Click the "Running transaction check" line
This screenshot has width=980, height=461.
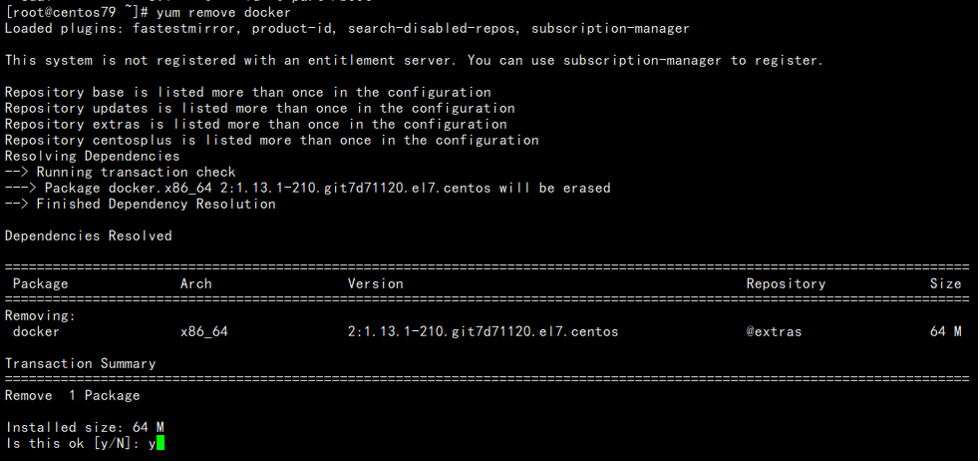(120, 172)
